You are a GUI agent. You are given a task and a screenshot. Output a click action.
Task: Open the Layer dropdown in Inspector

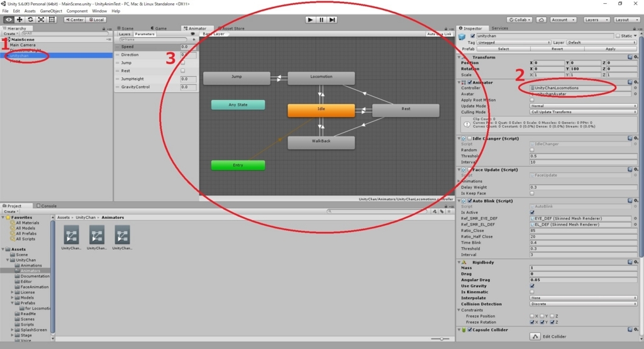coord(601,42)
